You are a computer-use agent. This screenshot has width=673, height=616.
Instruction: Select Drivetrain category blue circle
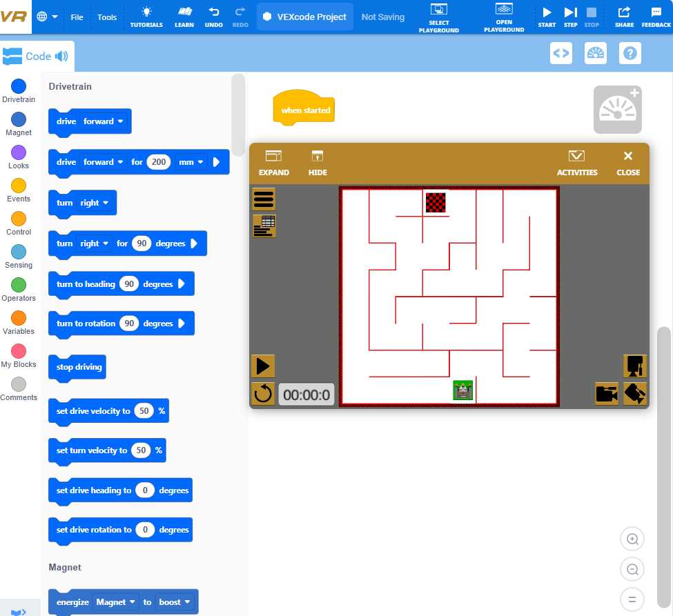tap(19, 86)
